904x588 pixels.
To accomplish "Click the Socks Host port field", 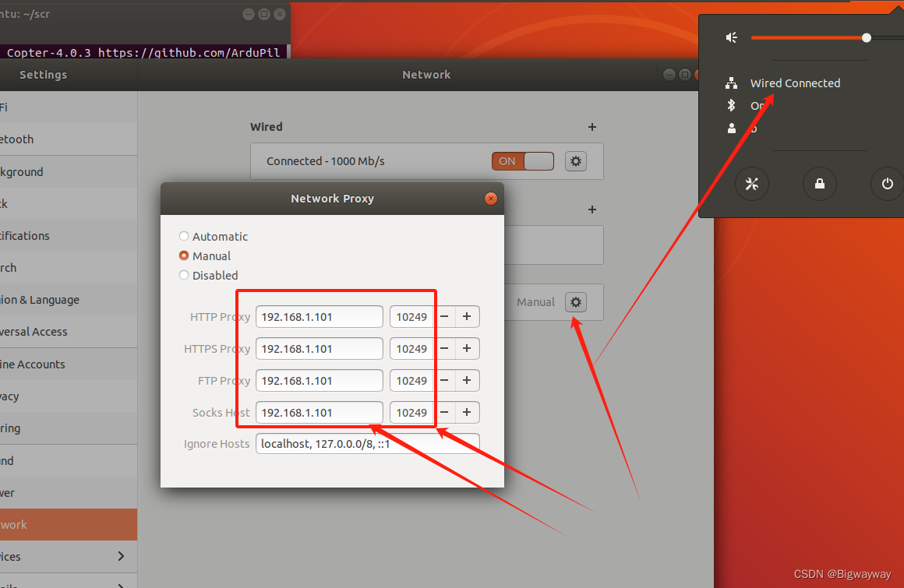I will [x=411, y=412].
